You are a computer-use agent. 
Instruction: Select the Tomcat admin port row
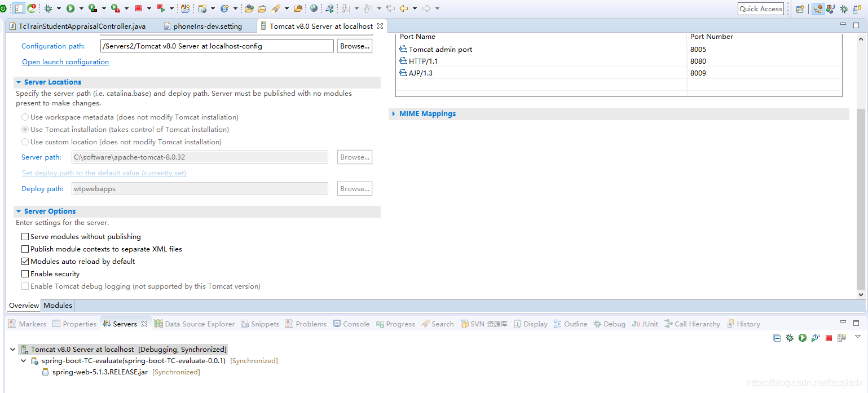619,50
